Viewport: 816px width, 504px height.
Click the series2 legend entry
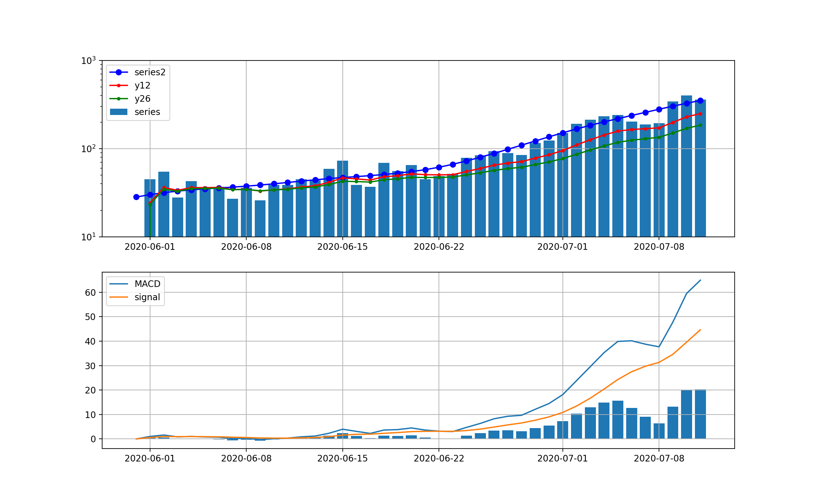point(151,72)
